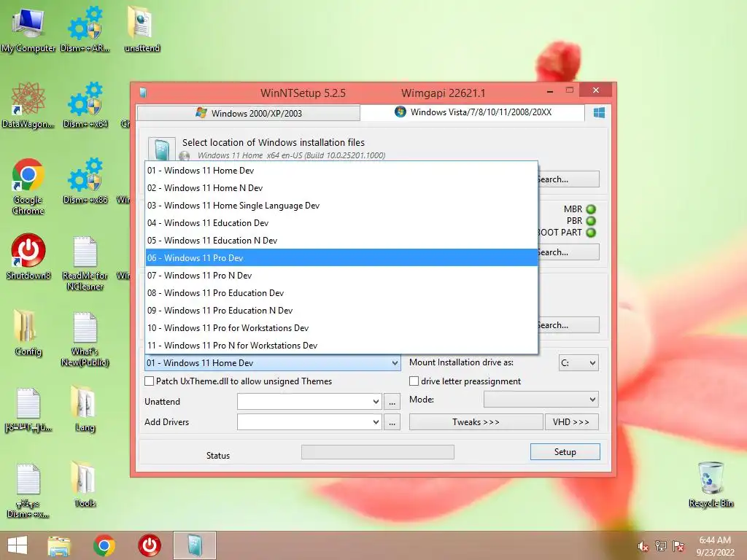Click the network tray icon

pyautogui.click(x=660, y=546)
